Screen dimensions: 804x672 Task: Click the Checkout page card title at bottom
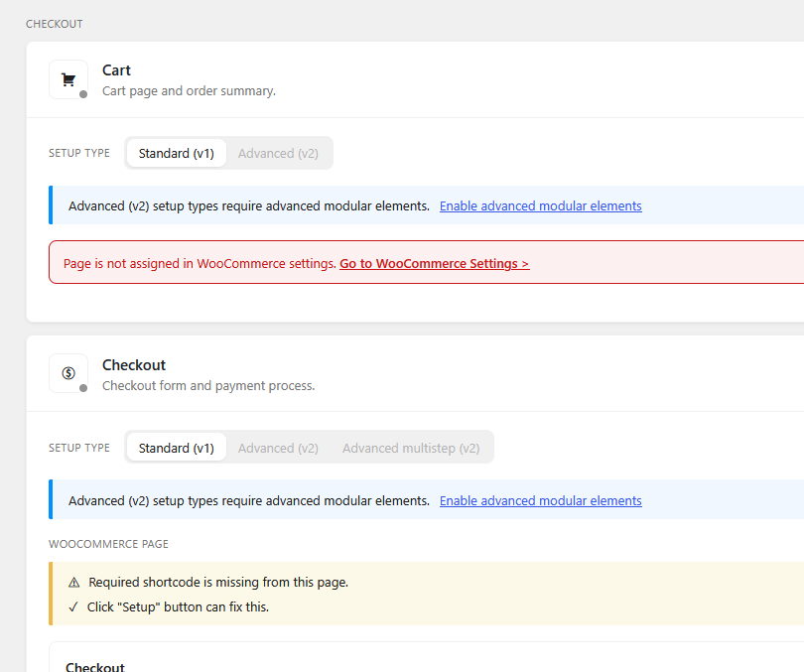point(95,667)
